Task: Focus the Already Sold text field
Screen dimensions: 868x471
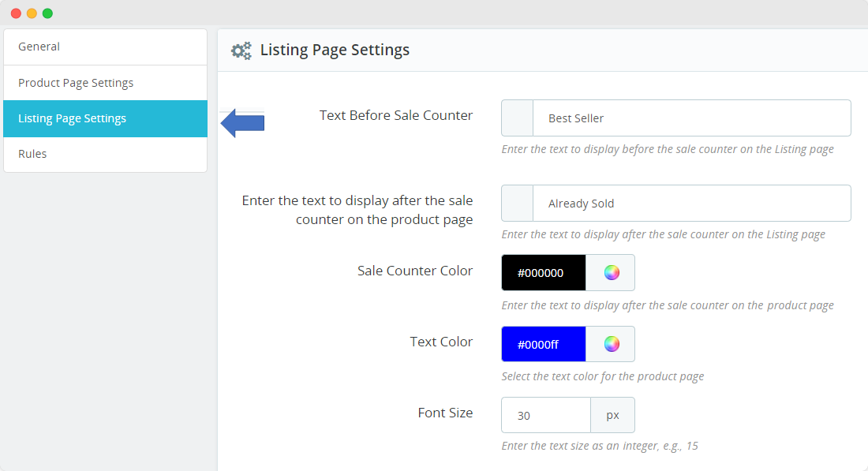Action: click(691, 204)
